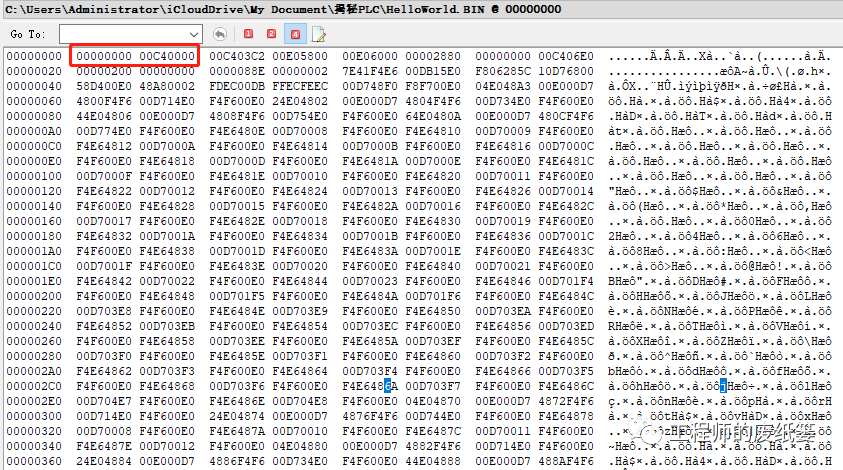Click the go back arrow button

(x=219, y=34)
